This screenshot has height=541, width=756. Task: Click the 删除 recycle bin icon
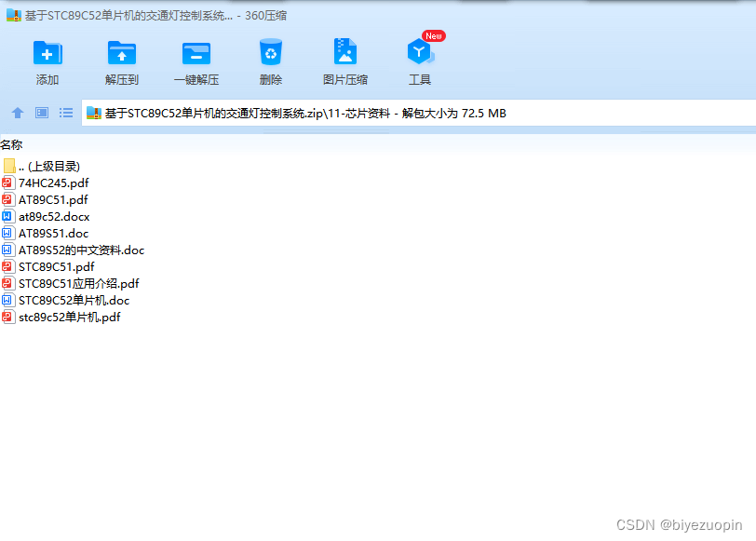point(271,52)
